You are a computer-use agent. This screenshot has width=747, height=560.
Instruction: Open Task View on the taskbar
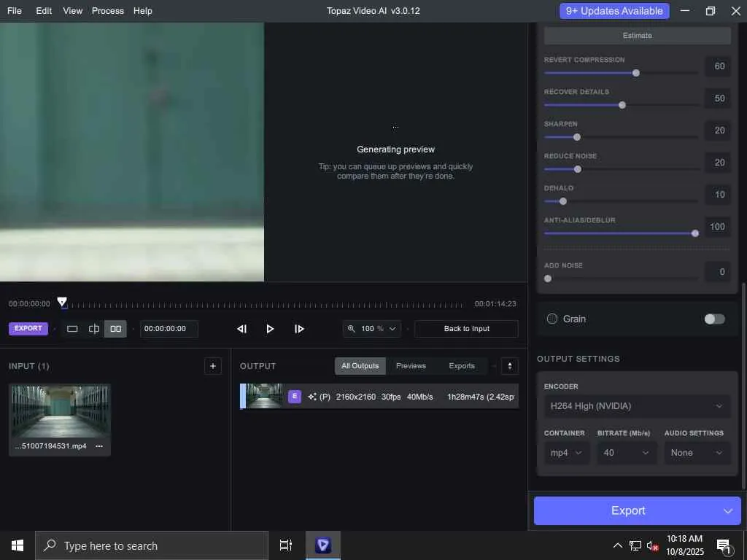[x=286, y=545]
